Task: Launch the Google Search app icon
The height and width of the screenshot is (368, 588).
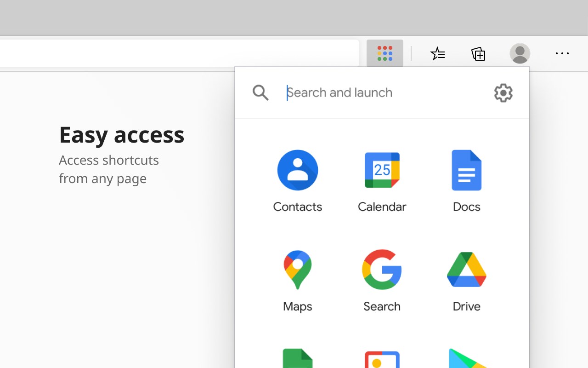Action: pyautogui.click(x=382, y=270)
